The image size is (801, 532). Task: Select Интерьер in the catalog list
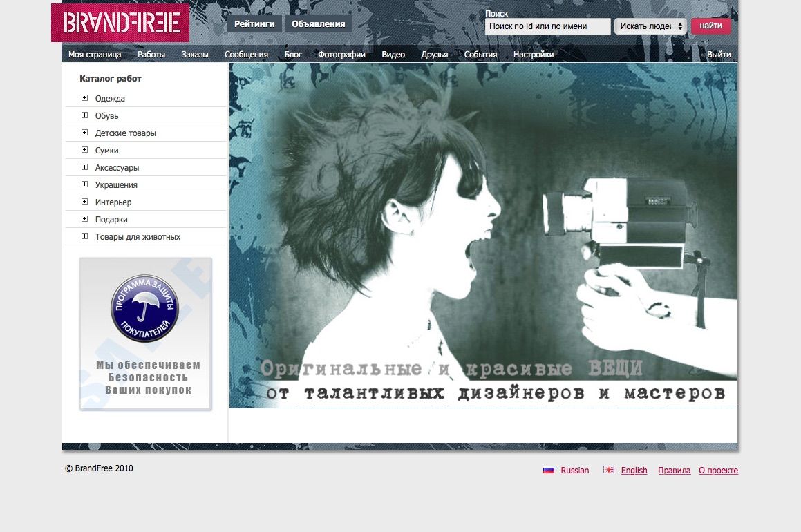(113, 202)
